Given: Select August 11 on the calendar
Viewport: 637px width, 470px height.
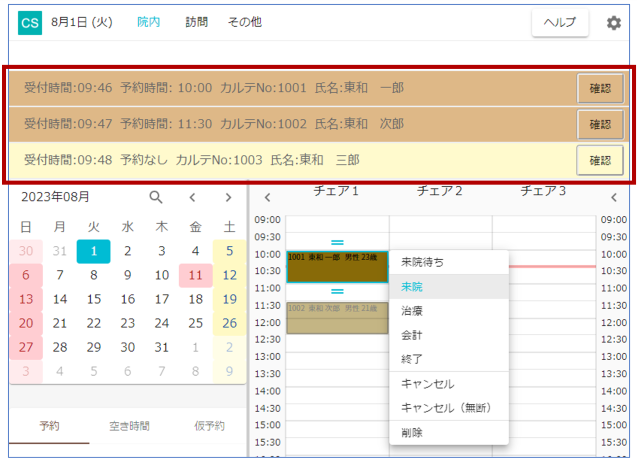Looking at the screenshot, I should pos(195,275).
